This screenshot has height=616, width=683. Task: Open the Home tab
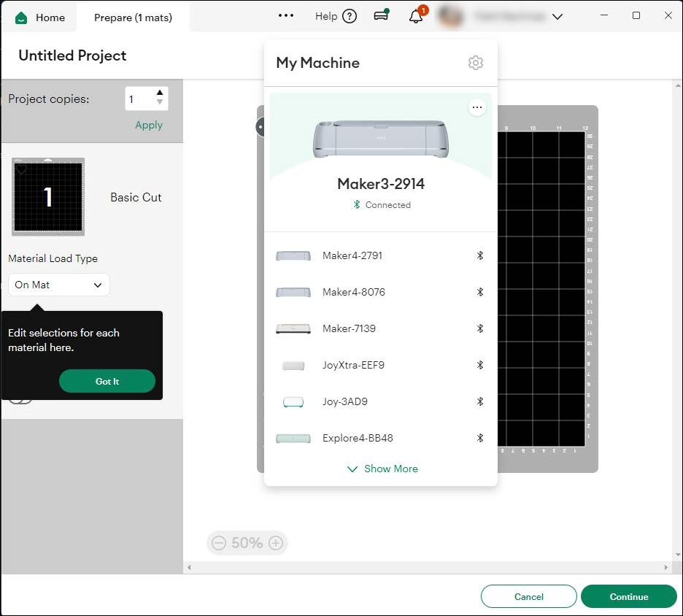(39, 18)
